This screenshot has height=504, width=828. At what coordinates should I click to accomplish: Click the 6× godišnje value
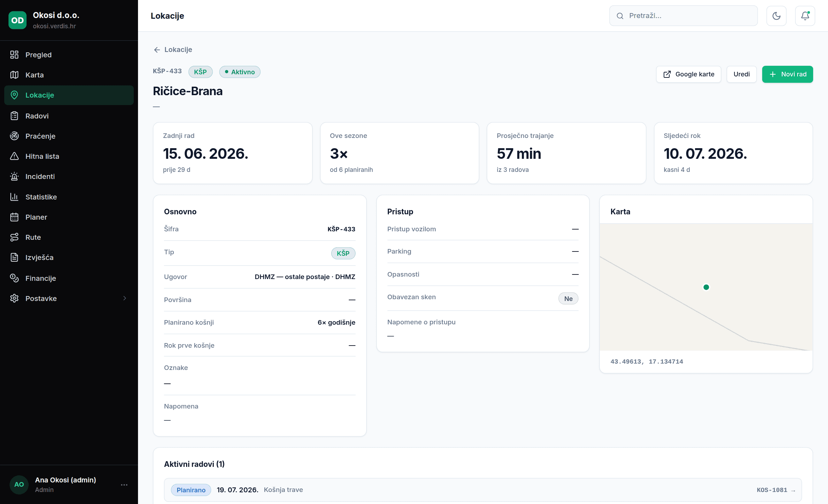(x=337, y=323)
